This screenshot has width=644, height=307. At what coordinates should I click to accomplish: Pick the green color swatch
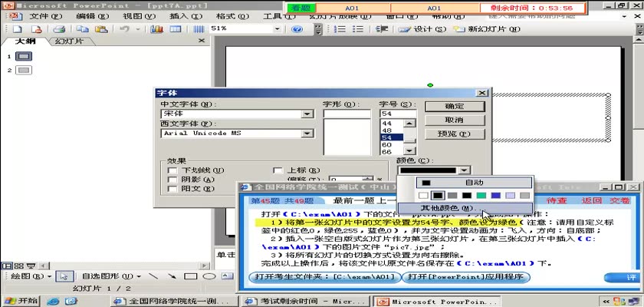pyautogui.click(x=481, y=196)
